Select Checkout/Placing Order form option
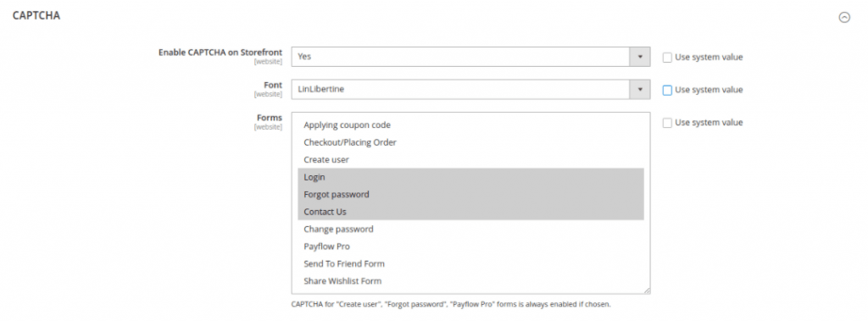 (470, 142)
